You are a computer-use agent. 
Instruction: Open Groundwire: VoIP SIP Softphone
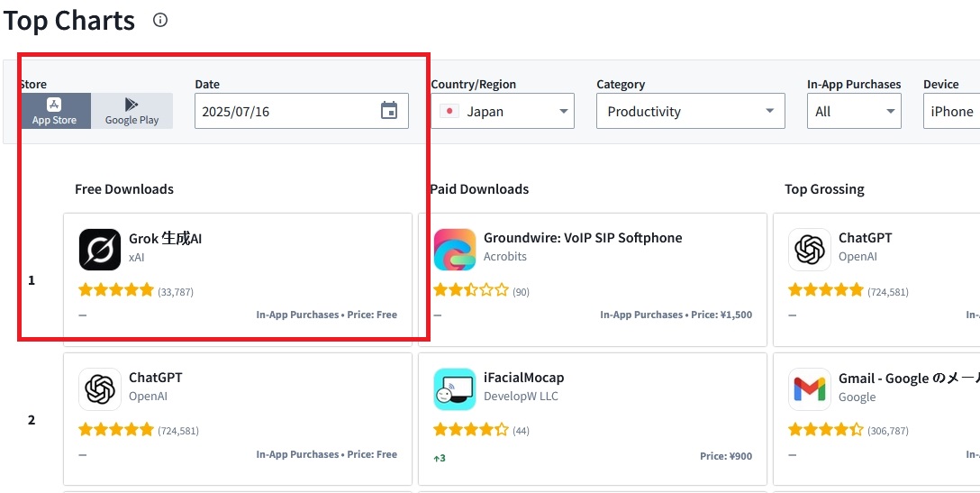click(x=583, y=238)
